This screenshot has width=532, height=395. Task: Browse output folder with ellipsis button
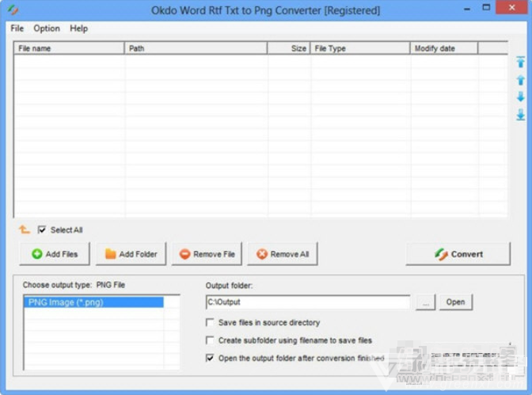click(425, 302)
